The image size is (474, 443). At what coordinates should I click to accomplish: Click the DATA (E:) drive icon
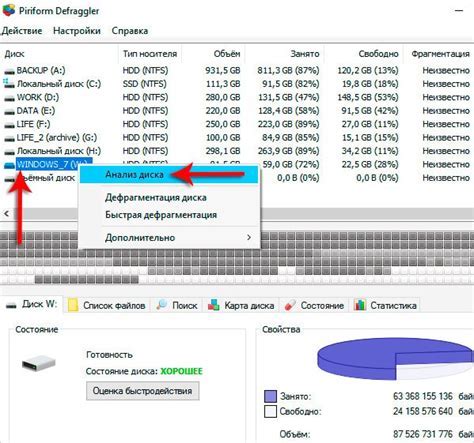[x=9, y=111]
